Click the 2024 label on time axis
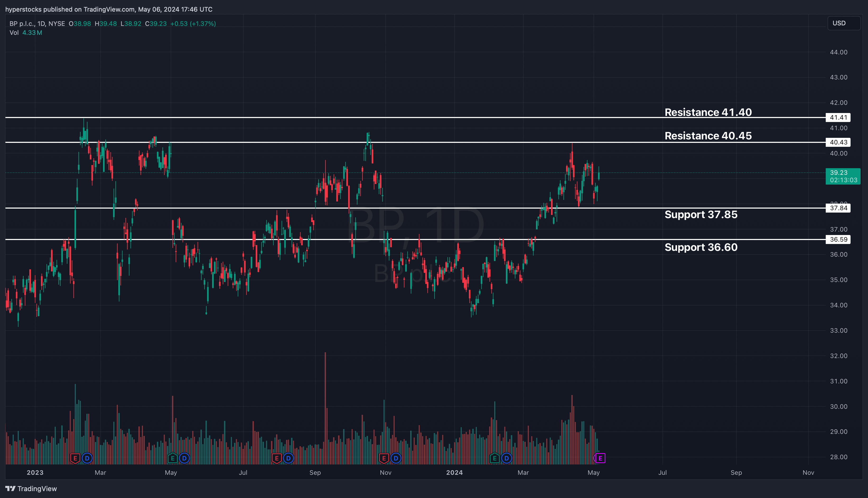 coord(454,472)
